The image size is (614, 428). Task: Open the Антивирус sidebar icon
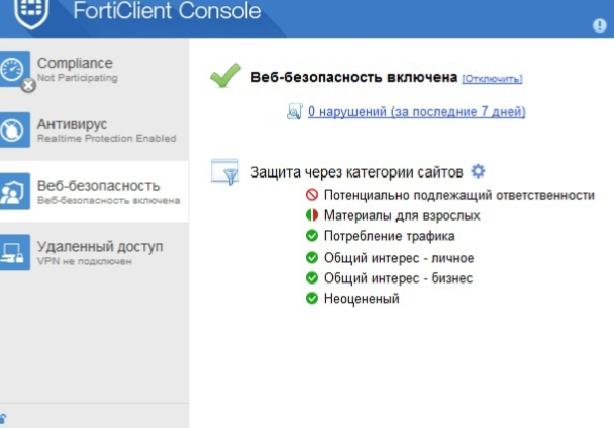(15, 130)
